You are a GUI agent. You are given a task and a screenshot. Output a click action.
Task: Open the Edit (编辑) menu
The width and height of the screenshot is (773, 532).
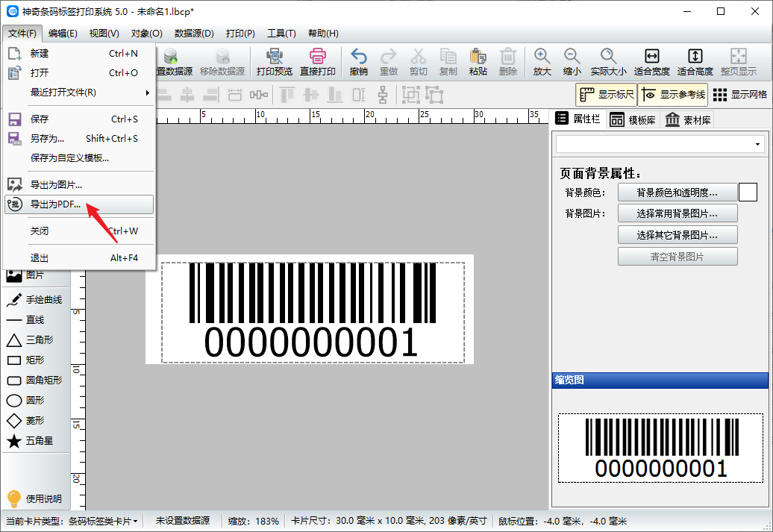click(x=63, y=34)
